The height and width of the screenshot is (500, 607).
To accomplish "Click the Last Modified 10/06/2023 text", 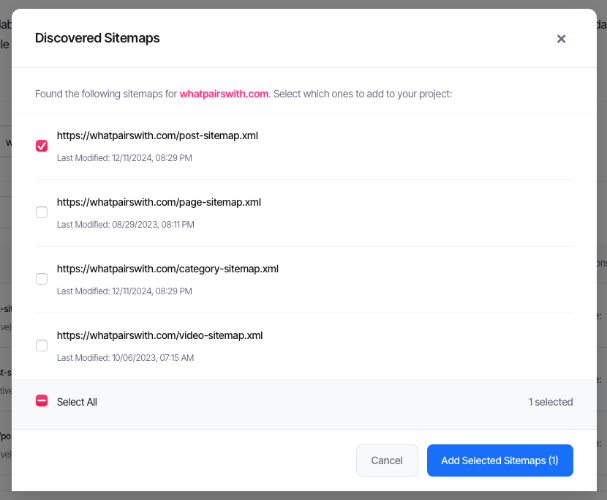I will (x=125, y=357).
